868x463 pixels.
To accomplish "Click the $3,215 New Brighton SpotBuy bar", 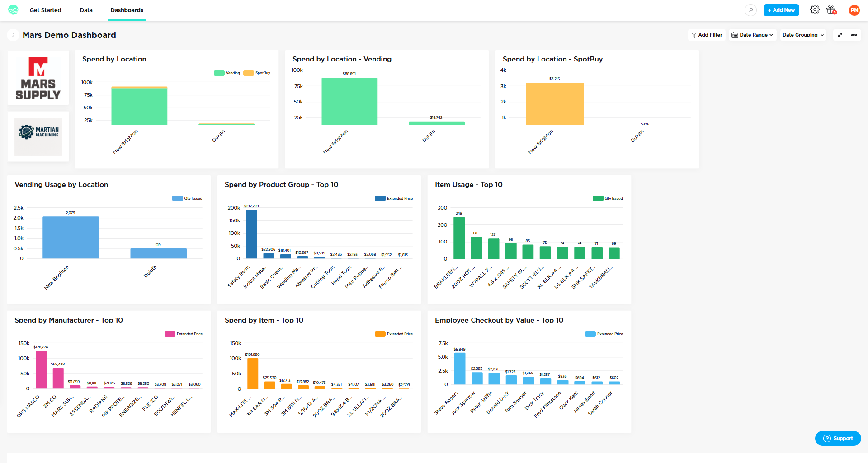I will coord(555,103).
